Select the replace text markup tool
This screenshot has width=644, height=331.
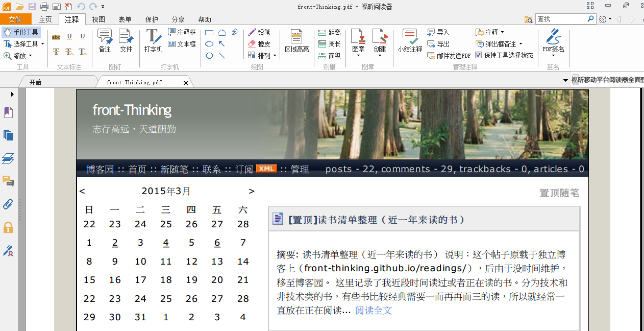[x=69, y=52]
